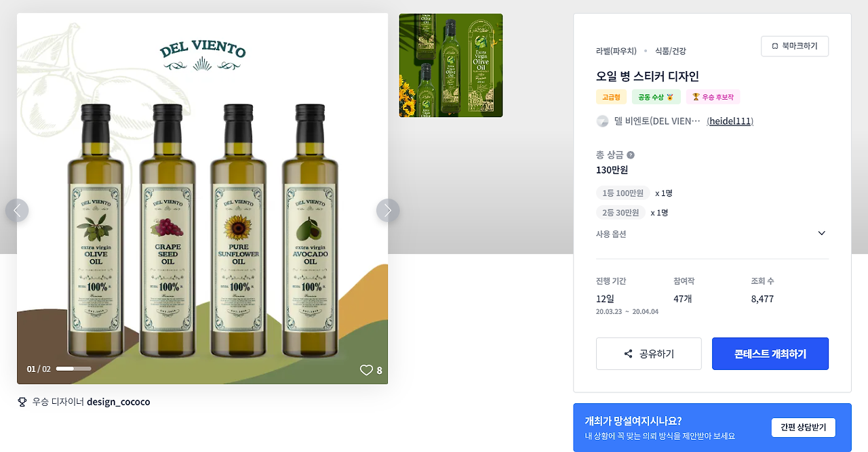
Task: Click the 콘테스트 개최하기 button
Action: pyautogui.click(x=770, y=354)
